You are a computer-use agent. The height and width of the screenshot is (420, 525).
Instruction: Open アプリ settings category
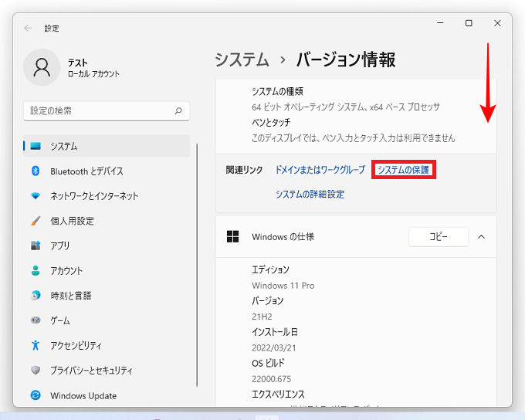107,246
